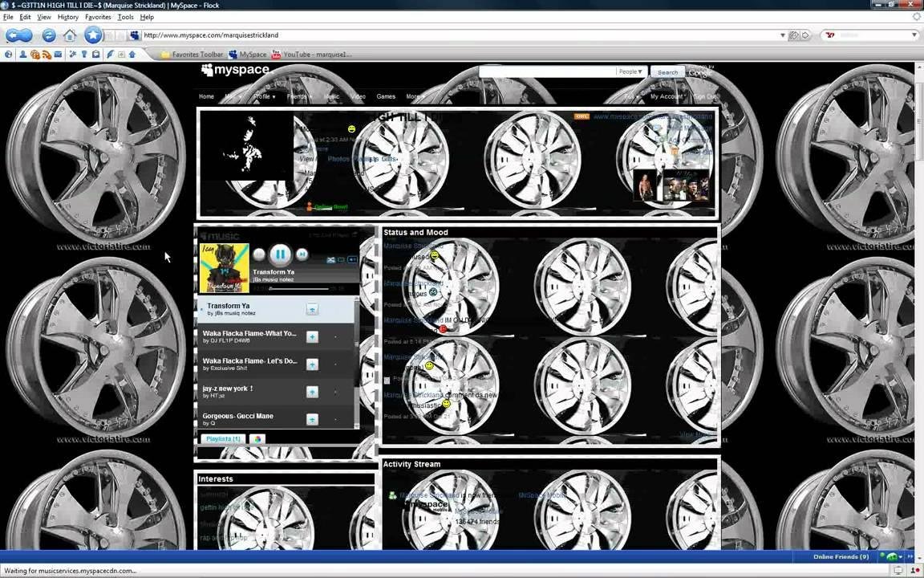
Task: Expand the People search filter dropdown
Action: click(x=631, y=72)
